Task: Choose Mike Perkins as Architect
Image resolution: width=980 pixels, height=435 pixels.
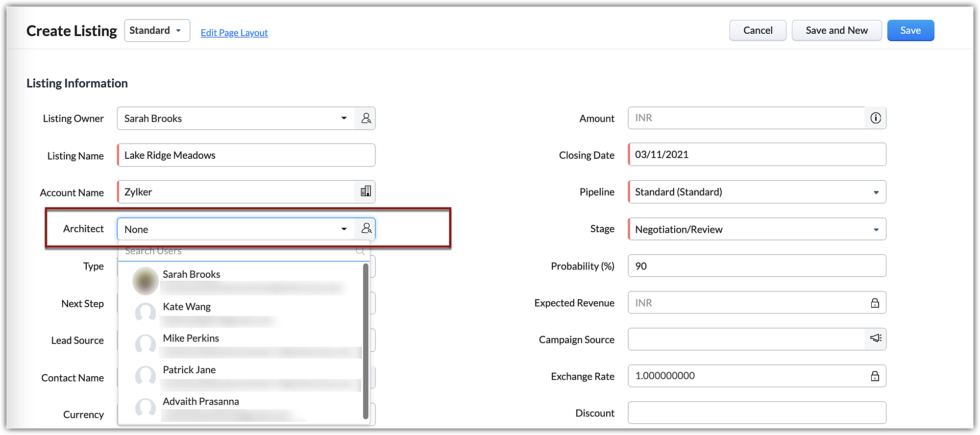Action: pos(191,338)
